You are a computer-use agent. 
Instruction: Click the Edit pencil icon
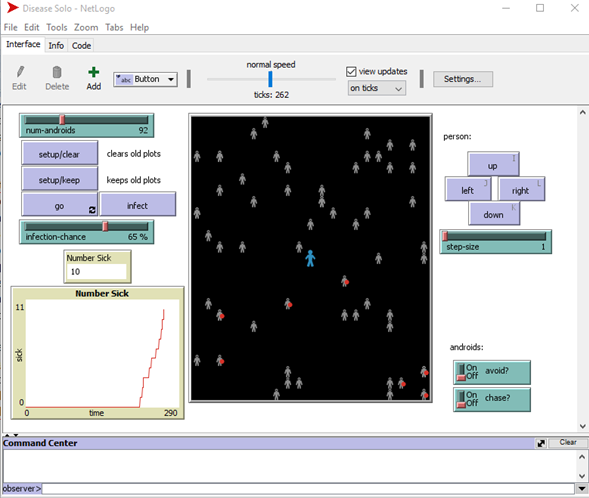(20, 72)
